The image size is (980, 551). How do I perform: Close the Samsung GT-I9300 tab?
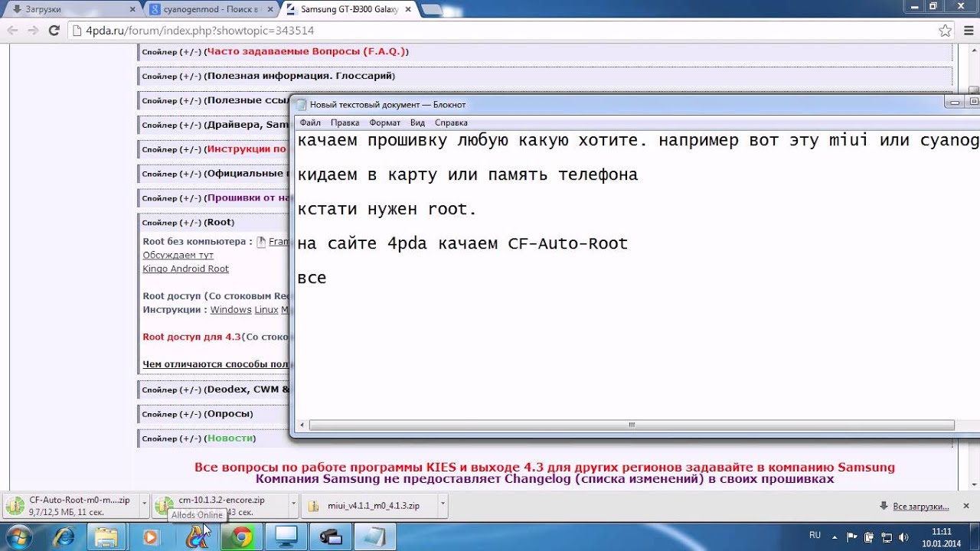click(x=408, y=9)
